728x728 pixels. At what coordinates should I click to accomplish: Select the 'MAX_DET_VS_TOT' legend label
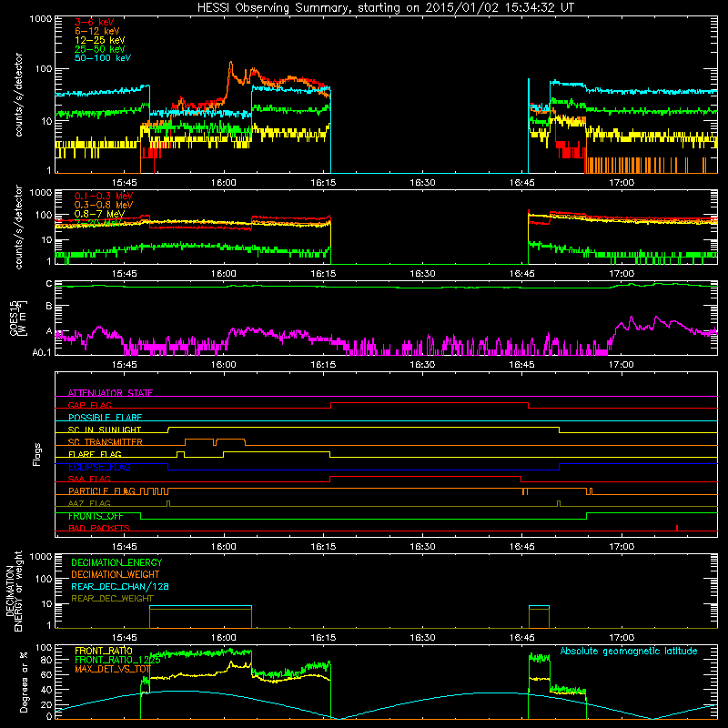112,669
